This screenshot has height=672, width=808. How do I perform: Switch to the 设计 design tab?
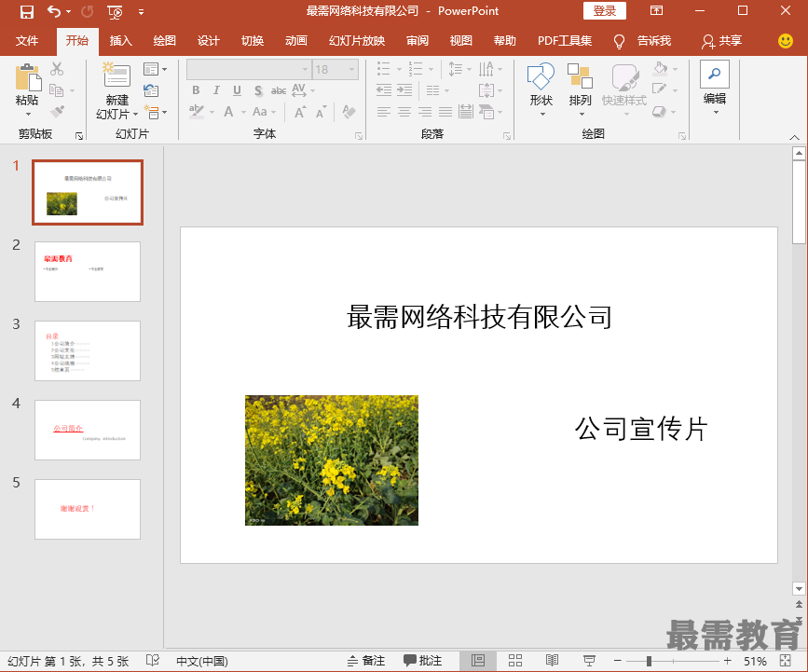pos(208,41)
